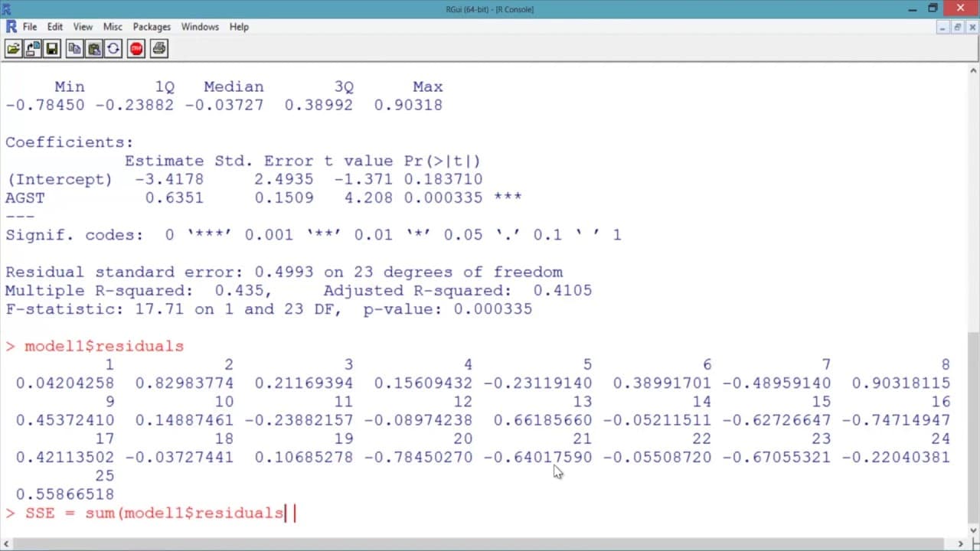Minimize the RGui main window
This screenshot has height=551, width=980.
pyautogui.click(x=912, y=8)
